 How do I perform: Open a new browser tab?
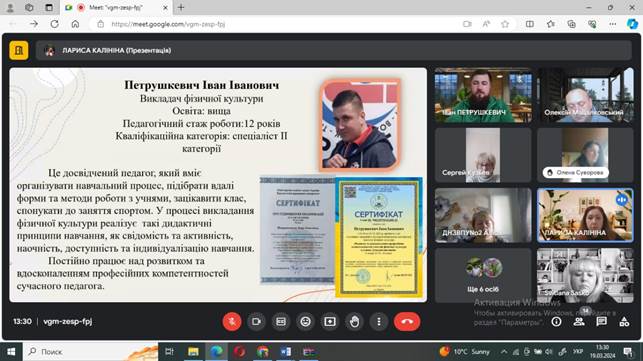point(181,7)
